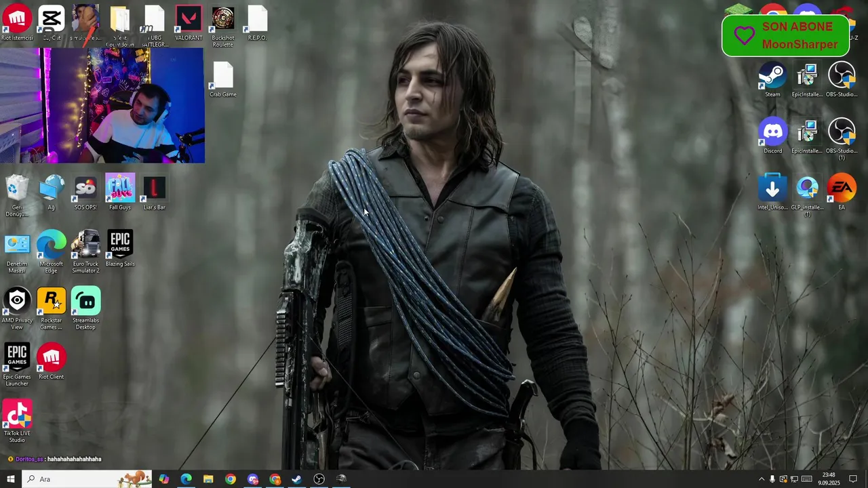The width and height of the screenshot is (868, 488).
Task: Launch the SOS OPS! game shortcut
Action: 85,193
